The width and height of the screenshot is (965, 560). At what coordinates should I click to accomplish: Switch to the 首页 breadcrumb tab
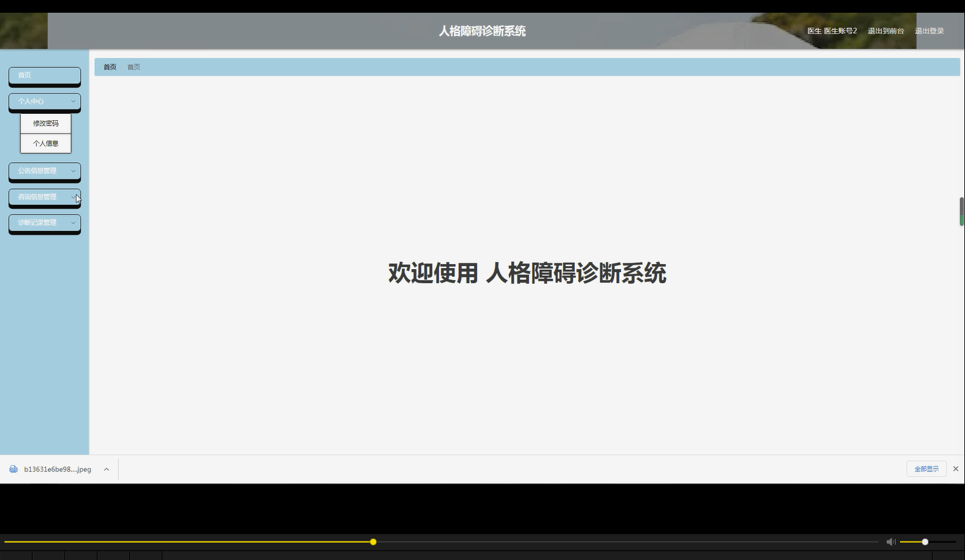(134, 66)
